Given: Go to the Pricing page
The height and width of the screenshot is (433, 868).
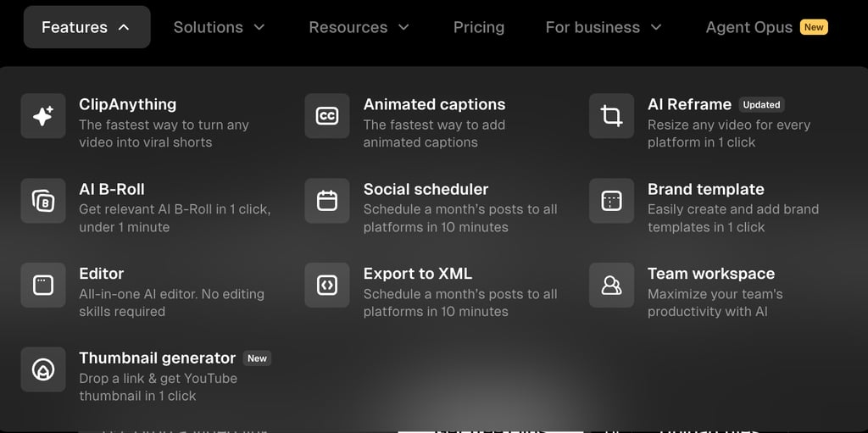Looking at the screenshot, I should pos(479,27).
